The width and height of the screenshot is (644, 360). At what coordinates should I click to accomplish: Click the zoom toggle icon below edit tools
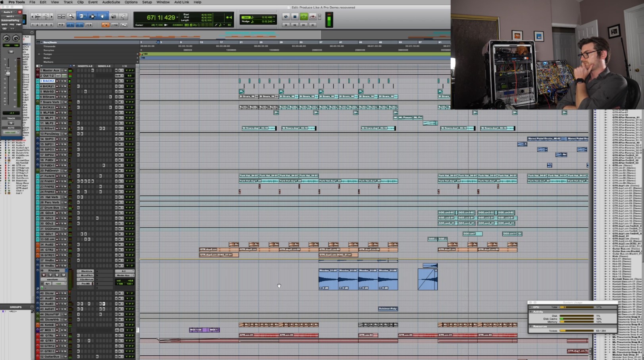61,16
